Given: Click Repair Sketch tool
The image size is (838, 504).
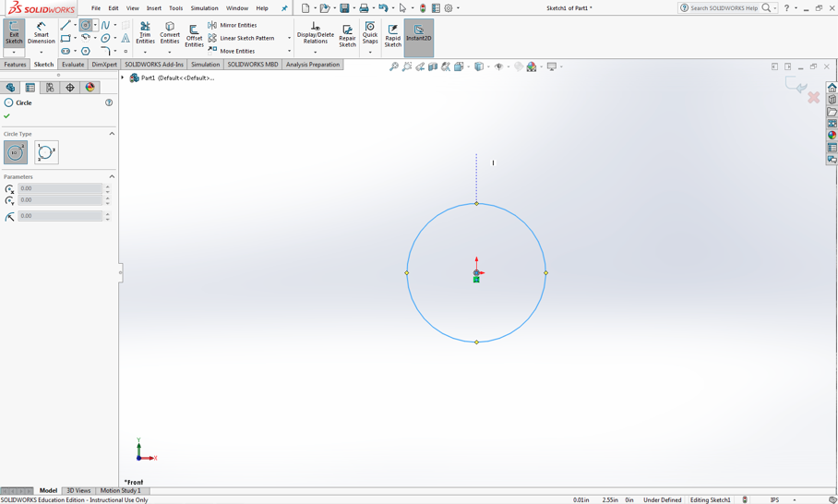Looking at the screenshot, I should click(x=347, y=36).
